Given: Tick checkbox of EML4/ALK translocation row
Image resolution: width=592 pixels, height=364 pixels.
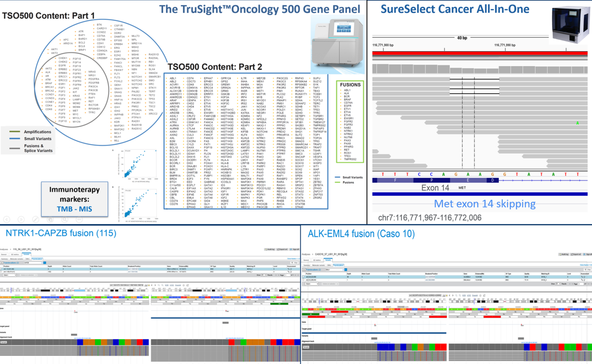Looking at the screenshot, I should coord(303,280).
